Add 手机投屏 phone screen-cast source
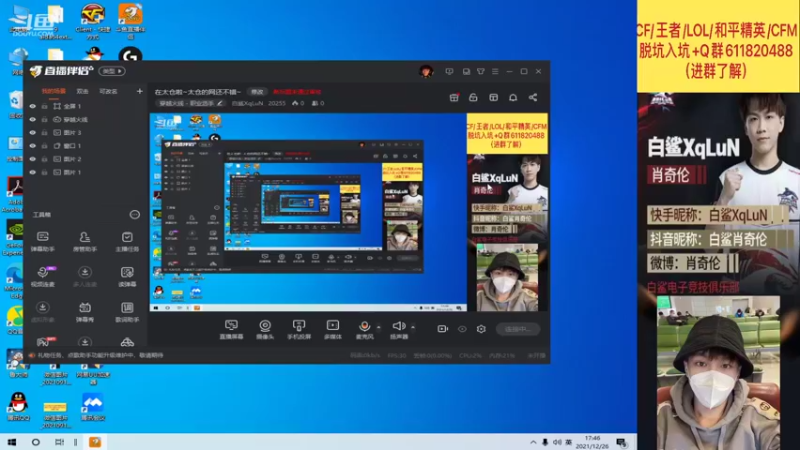Screen dimensions: 800x450 pyautogui.click(x=299, y=330)
